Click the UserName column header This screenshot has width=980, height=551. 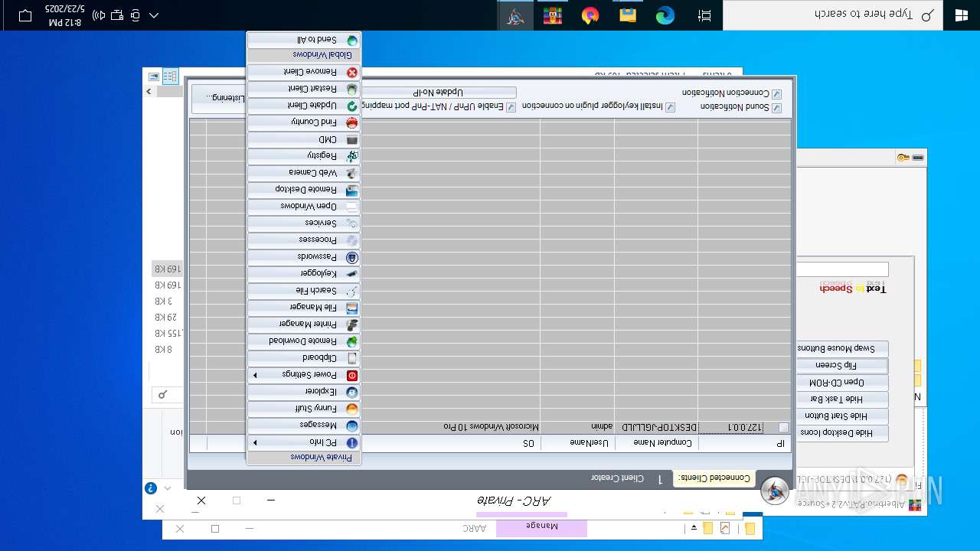click(x=578, y=443)
